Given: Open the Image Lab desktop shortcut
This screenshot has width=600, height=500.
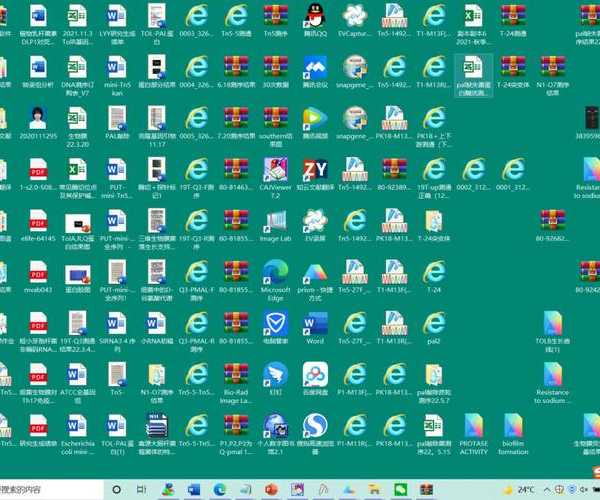Looking at the screenshot, I should (275, 222).
